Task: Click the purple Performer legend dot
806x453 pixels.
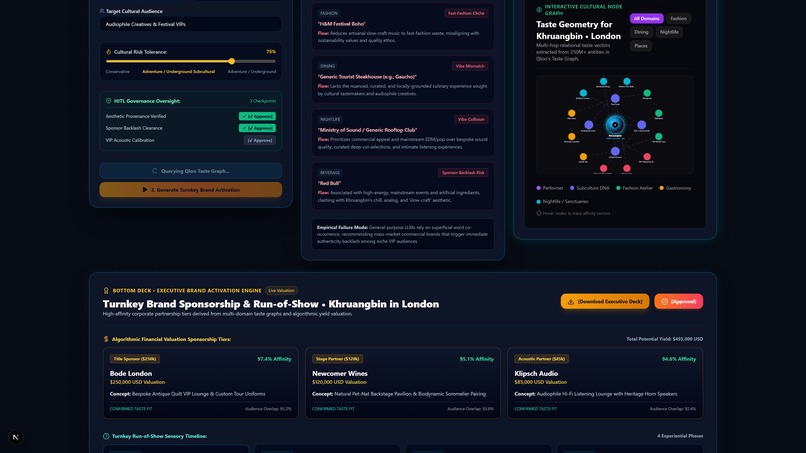Action: [x=539, y=188]
